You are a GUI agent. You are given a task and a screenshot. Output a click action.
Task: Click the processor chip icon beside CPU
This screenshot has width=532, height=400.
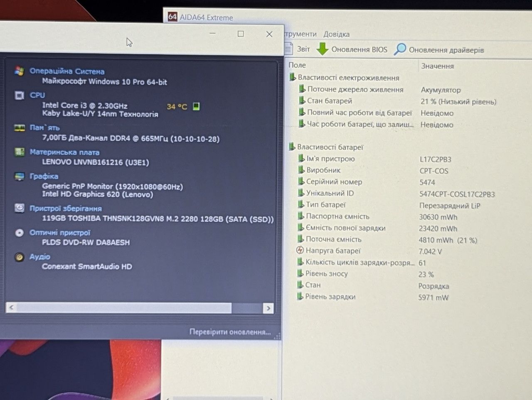tap(19, 96)
